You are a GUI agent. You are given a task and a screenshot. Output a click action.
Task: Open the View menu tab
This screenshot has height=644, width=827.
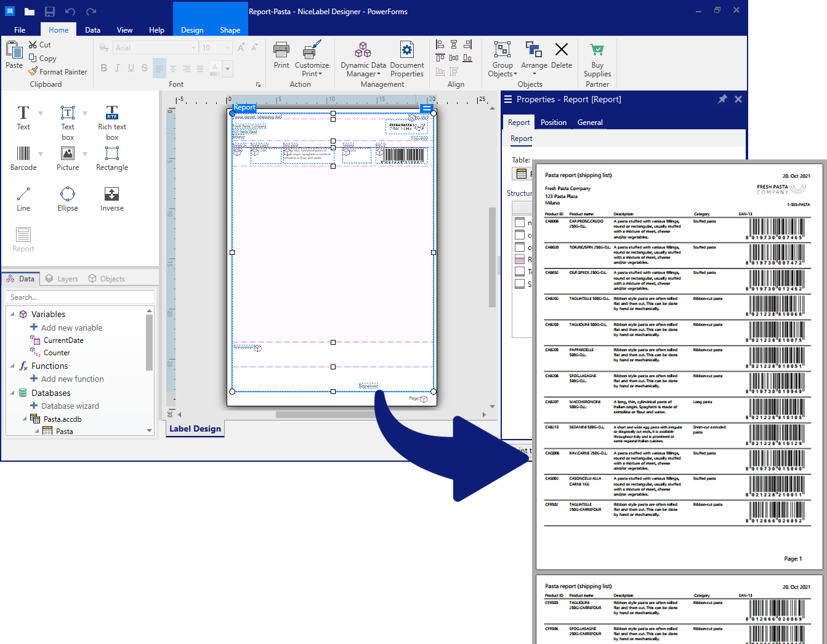(x=124, y=30)
